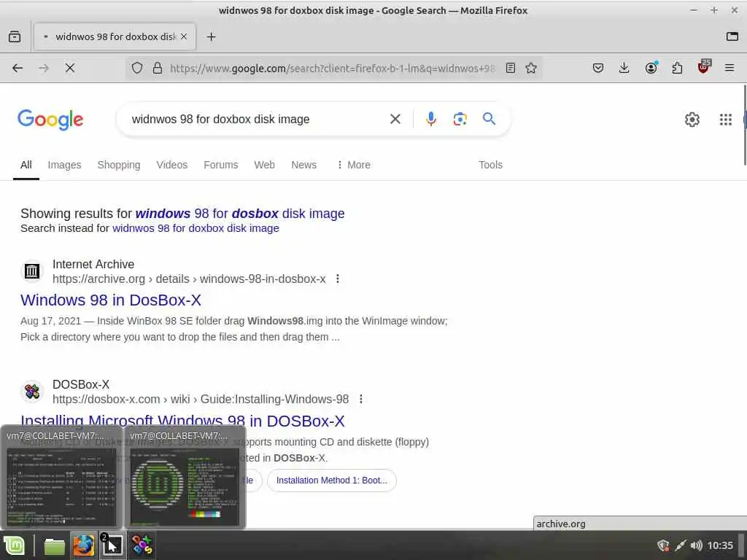
Task: Click corrected 'windows 98 for dosbox disk image' link
Action: click(240, 214)
